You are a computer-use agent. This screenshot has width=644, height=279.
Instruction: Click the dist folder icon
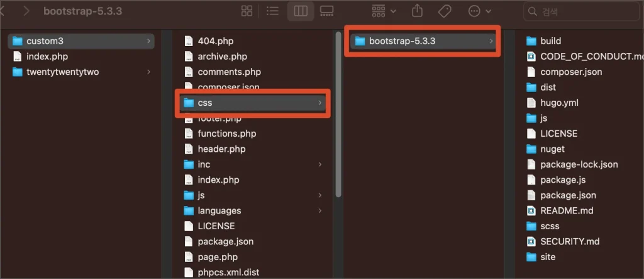530,87
